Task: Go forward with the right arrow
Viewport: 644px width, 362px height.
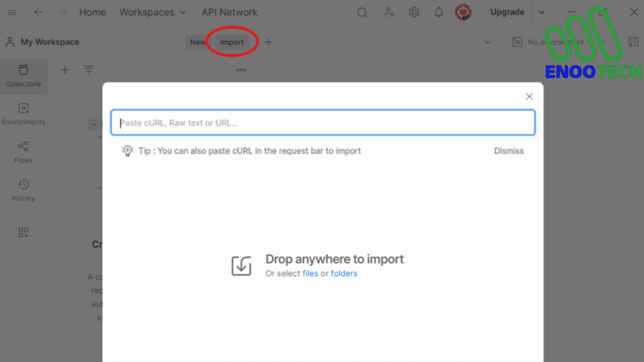Action: [63, 12]
